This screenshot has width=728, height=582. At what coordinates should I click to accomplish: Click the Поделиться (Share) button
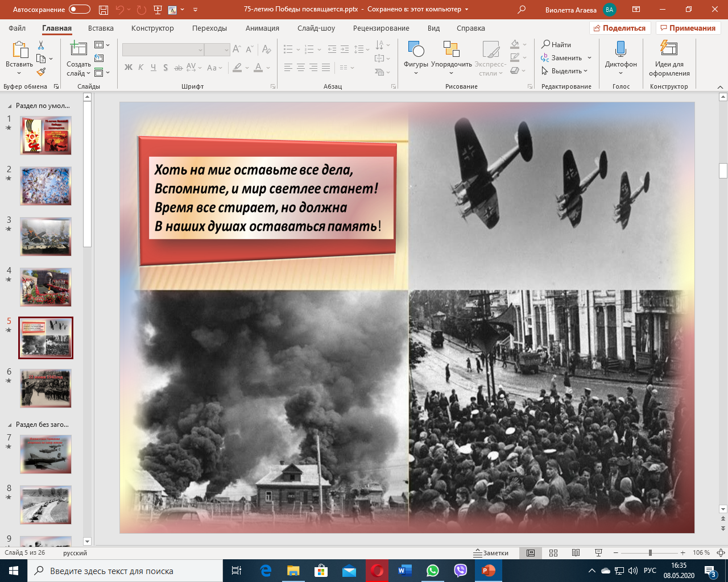pyautogui.click(x=619, y=28)
